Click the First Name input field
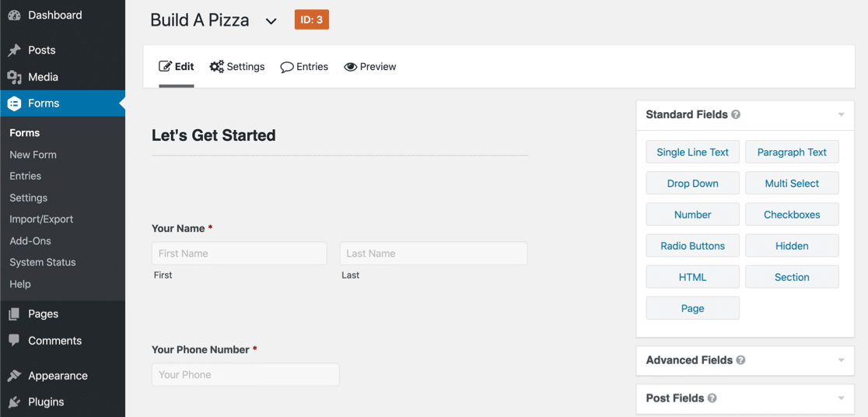This screenshot has height=417, width=868. [239, 254]
